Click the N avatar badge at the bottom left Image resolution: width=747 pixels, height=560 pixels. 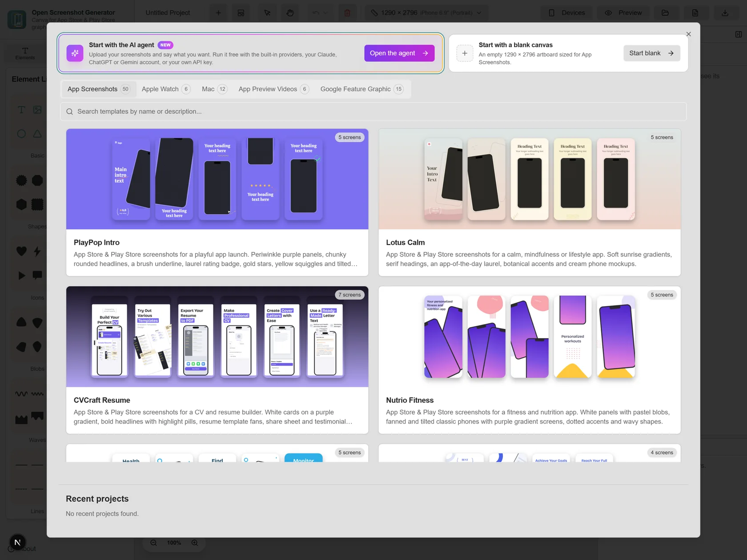(x=17, y=542)
